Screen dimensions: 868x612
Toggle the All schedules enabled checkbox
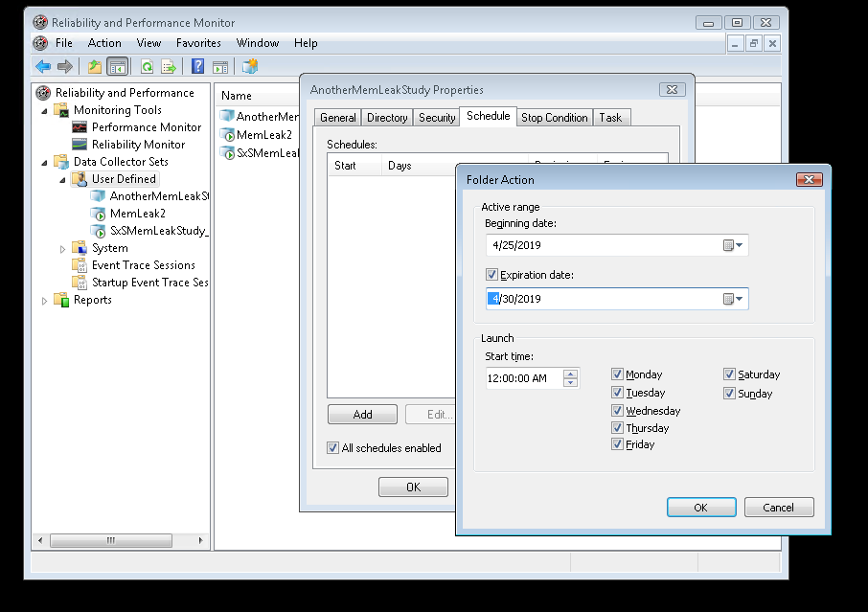[x=333, y=447]
